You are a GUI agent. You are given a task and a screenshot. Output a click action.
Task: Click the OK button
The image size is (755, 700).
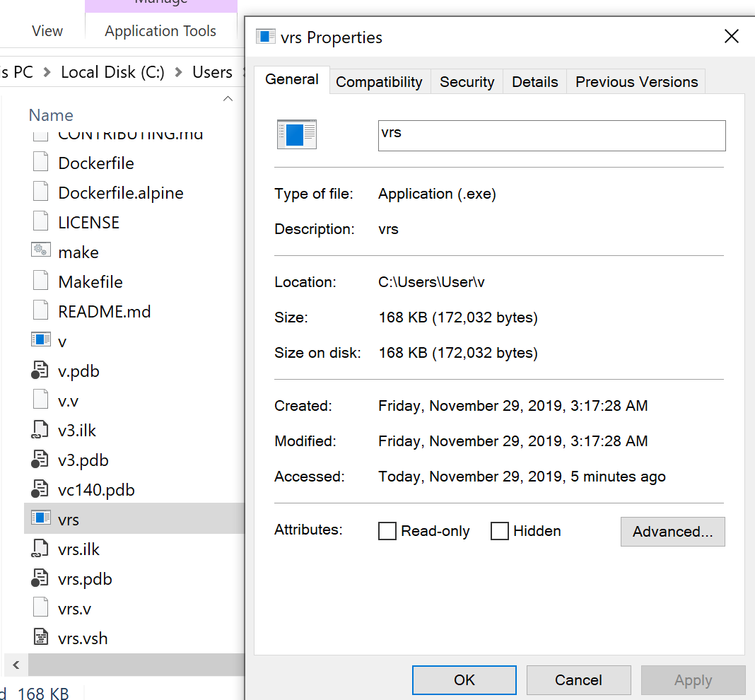coord(464,679)
